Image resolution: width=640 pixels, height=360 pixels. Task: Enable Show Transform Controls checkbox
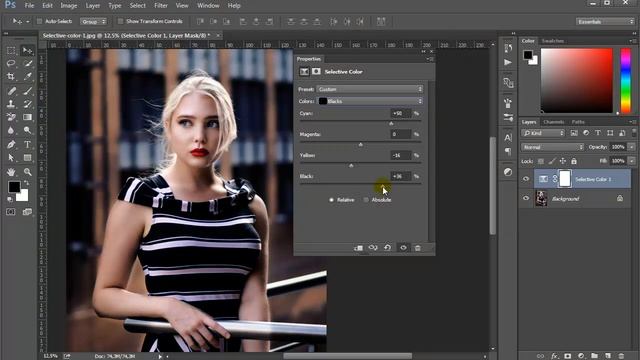(x=120, y=21)
